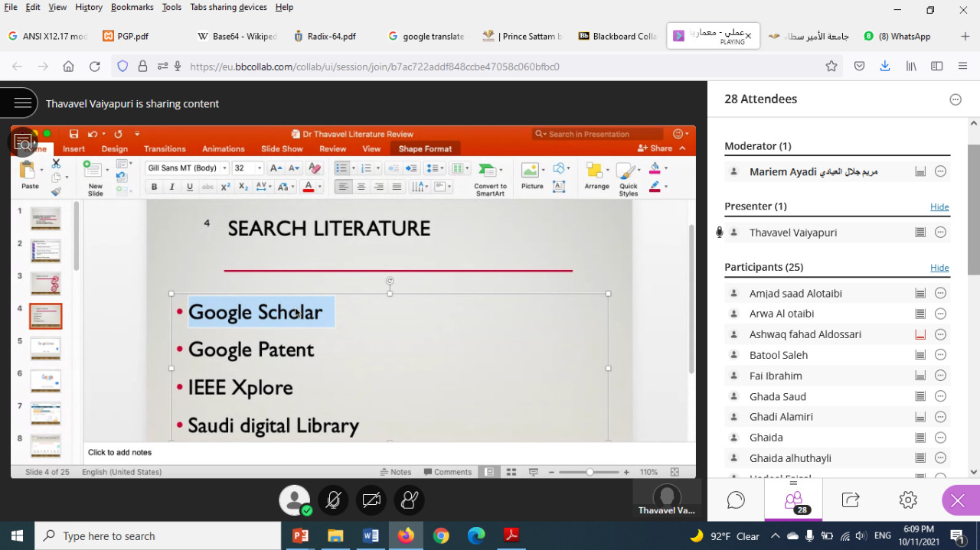
Task: Open the Collaborate session menu hamburger icon
Action: pos(24,103)
